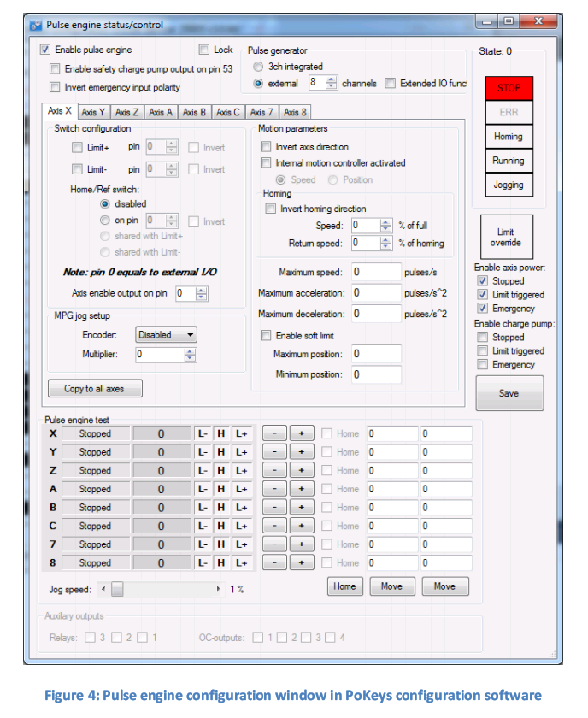Open the Encoder dropdown in MPG jog setup

166,335
